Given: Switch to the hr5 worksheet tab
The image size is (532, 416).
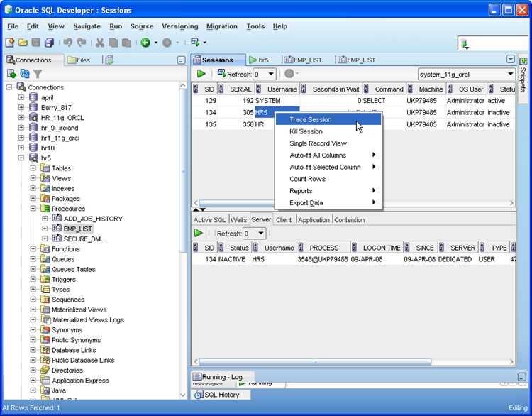Looking at the screenshot, I should [x=259, y=60].
